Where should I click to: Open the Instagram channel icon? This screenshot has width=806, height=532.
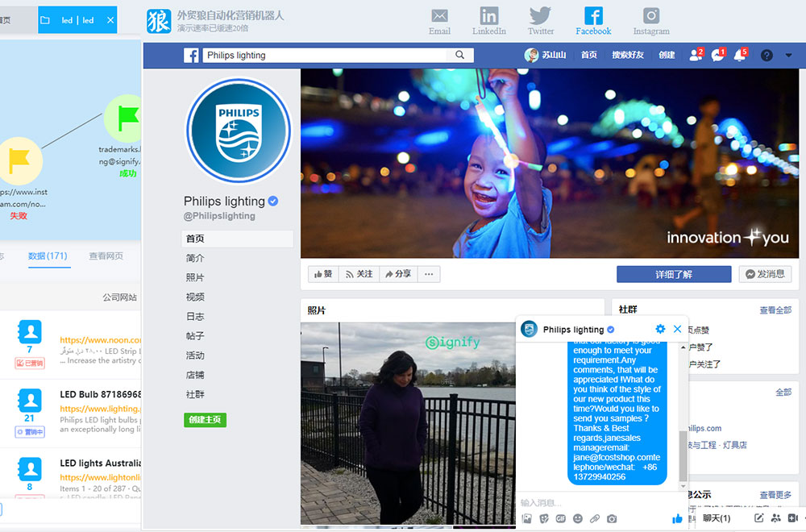(x=651, y=21)
